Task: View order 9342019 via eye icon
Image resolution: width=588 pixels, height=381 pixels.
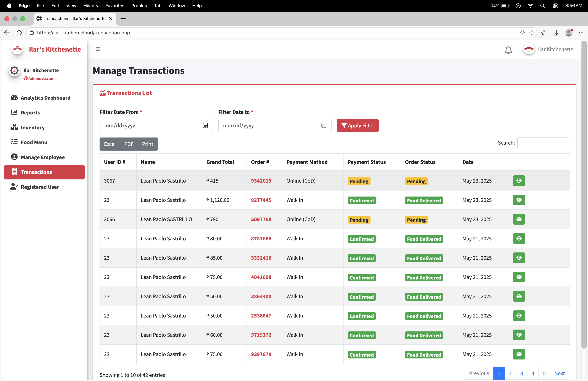Action: (519, 181)
